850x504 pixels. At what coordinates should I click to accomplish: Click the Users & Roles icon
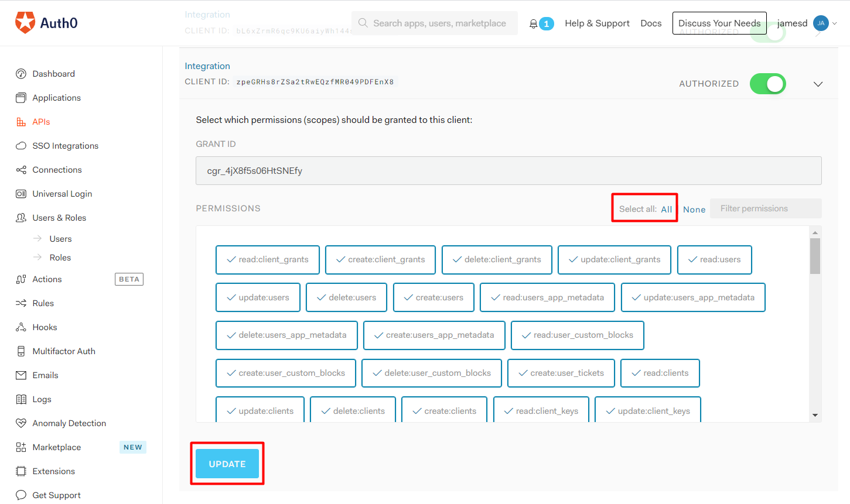[21, 218]
